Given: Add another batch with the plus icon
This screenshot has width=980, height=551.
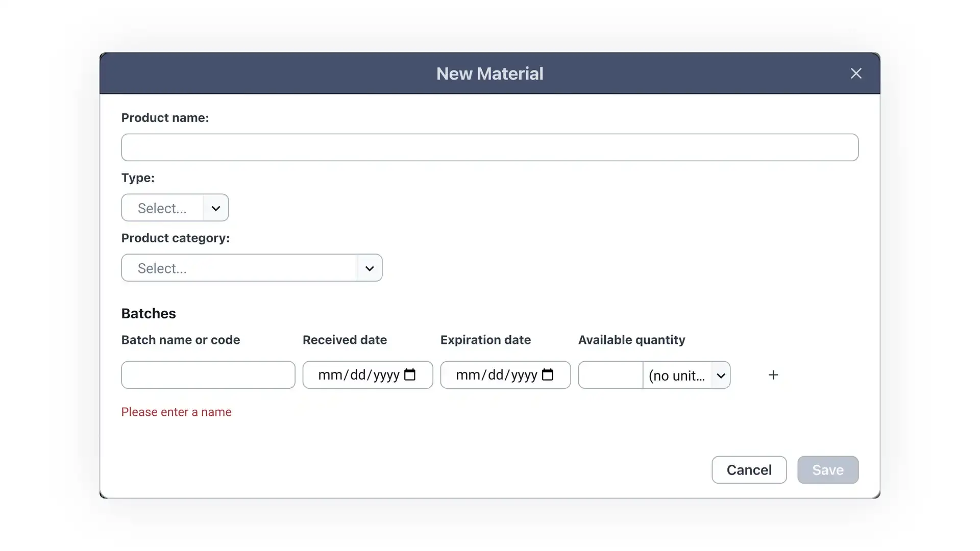Looking at the screenshot, I should [x=773, y=375].
